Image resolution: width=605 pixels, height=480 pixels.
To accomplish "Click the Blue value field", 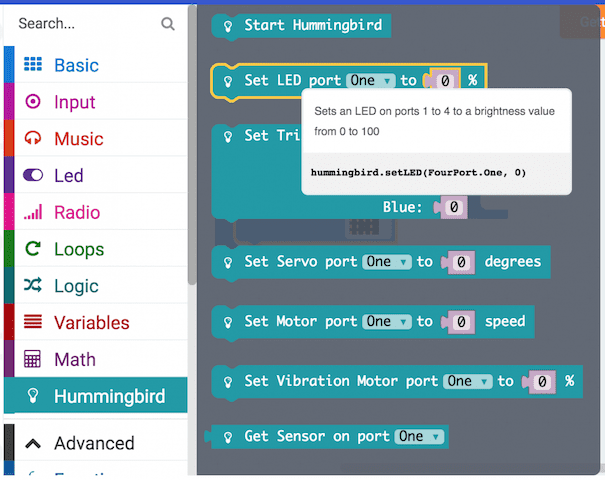I will coord(453,207).
